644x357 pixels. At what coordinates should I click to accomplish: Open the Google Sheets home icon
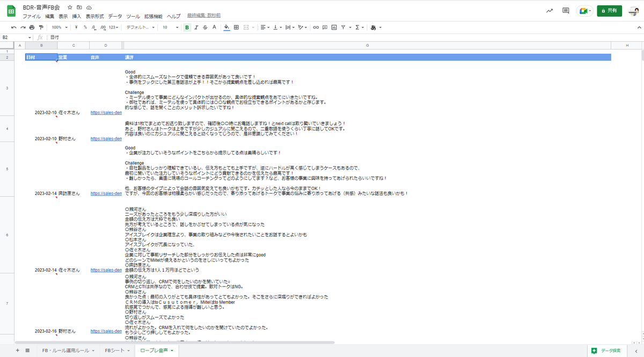pyautogui.click(x=11, y=11)
